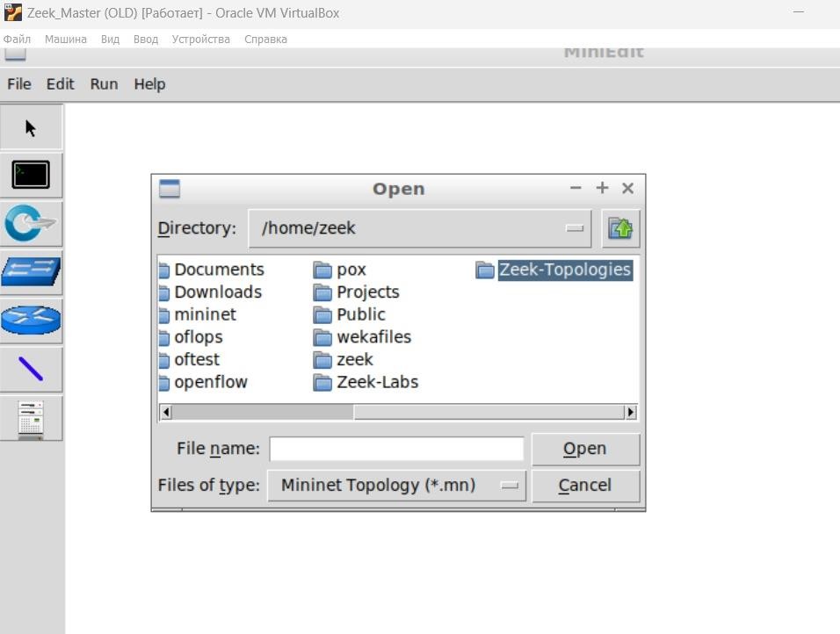Screen dimensions: 840x634
Task: Select the pointer arrow tool in MiniEdit
Action: click(31, 127)
